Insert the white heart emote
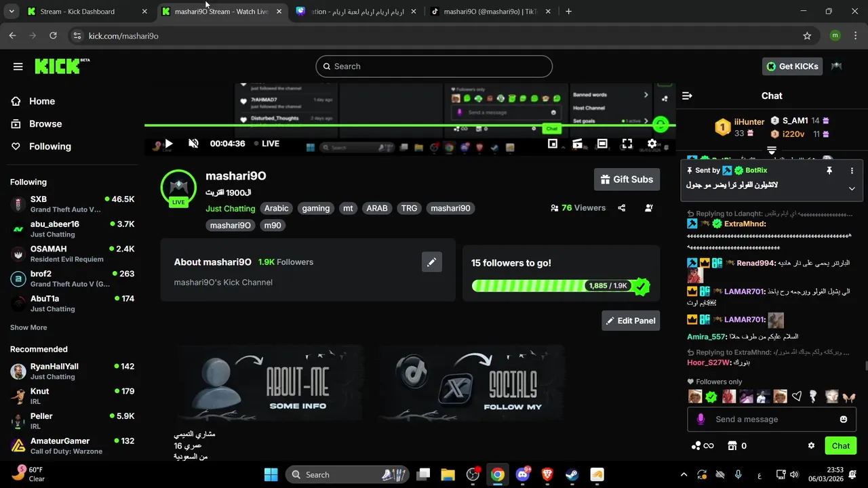 coord(797,396)
